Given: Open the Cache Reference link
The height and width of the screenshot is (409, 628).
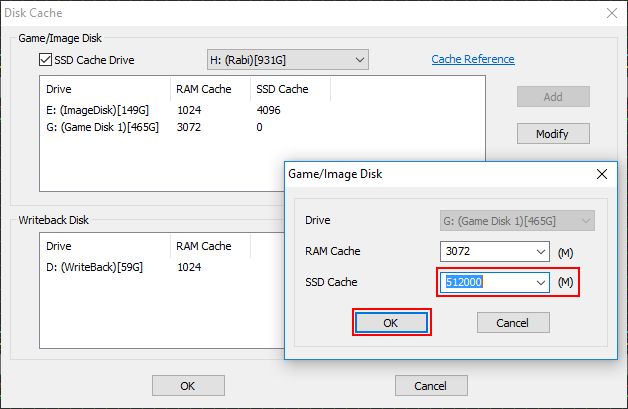Looking at the screenshot, I should tap(473, 59).
